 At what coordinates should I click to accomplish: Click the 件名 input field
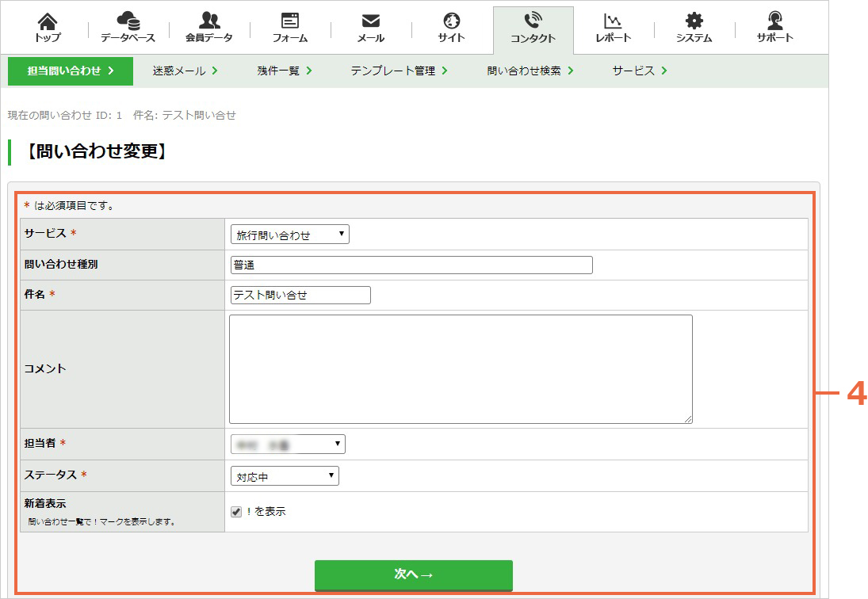300,296
